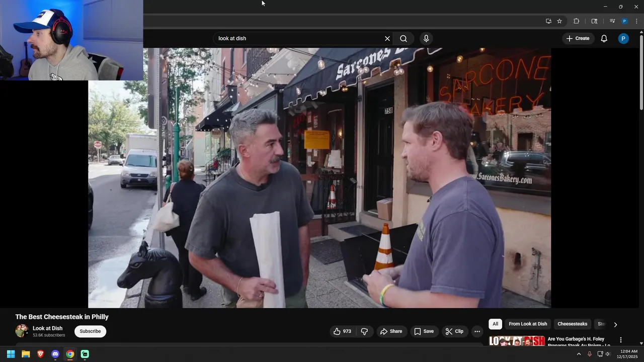Create a Clip with scissors button

(454, 331)
